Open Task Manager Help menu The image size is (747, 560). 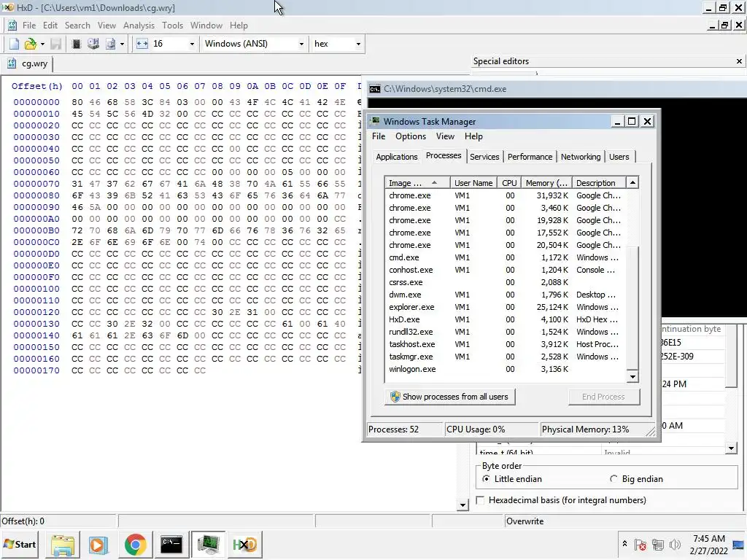click(x=473, y=136)
